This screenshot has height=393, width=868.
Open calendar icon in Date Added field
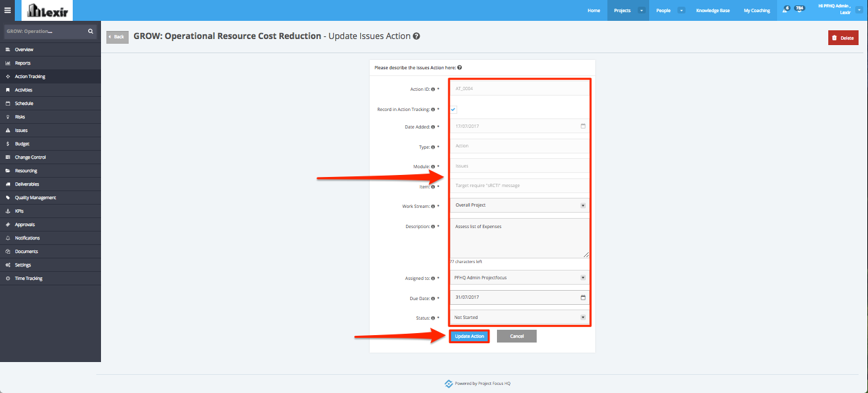pos(583,126)
